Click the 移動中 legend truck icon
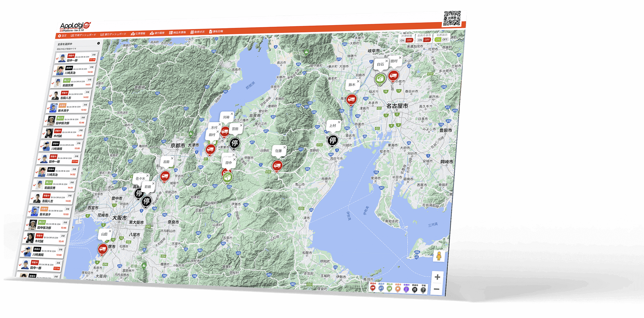 pos(373,288)
